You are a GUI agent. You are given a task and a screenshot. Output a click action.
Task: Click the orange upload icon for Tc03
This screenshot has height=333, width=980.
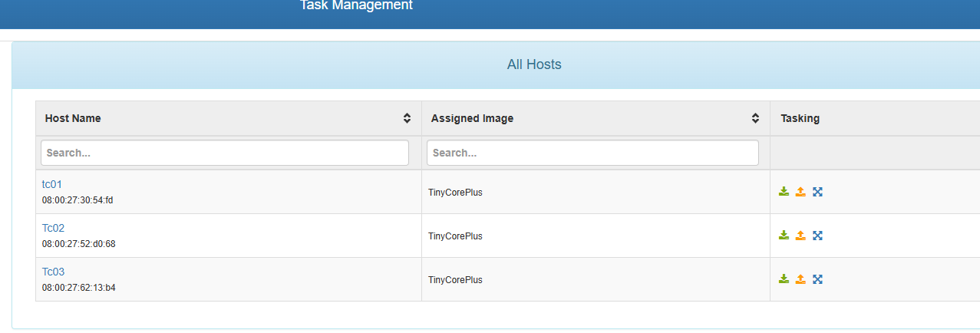(x=800, y=279)
